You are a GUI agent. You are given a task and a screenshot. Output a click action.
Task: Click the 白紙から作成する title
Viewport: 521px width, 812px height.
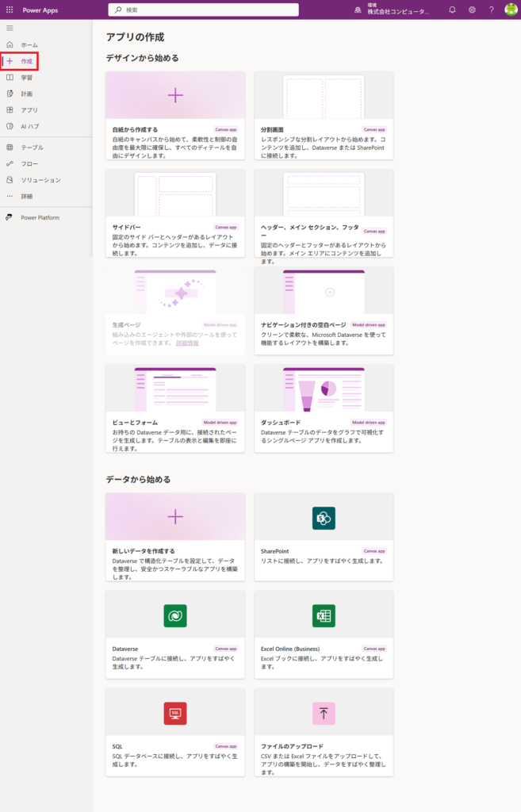tap(135, 129)
